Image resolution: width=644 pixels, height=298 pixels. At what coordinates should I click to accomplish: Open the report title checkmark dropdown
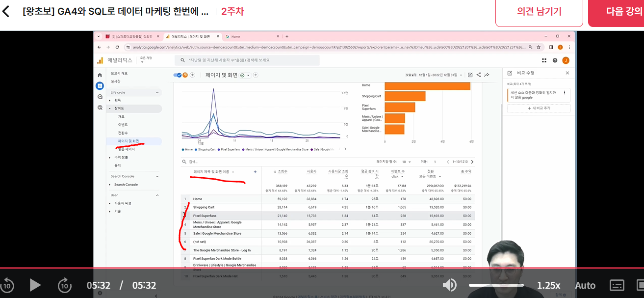click(244, 75)
